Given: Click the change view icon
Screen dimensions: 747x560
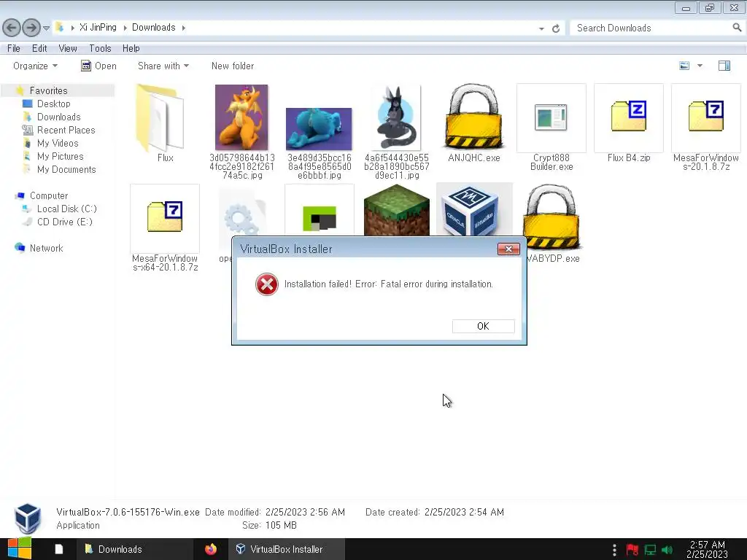Looking at the screenshot, I should (684, 66).
